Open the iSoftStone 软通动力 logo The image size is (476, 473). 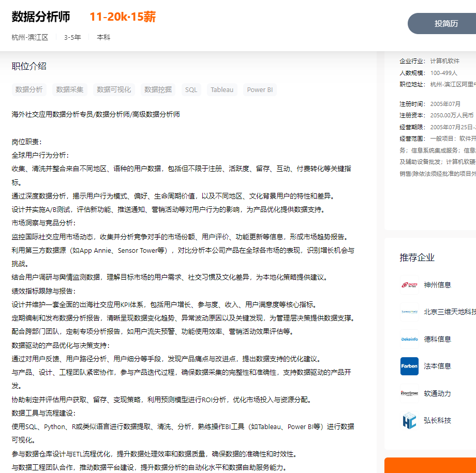point(409,393)
